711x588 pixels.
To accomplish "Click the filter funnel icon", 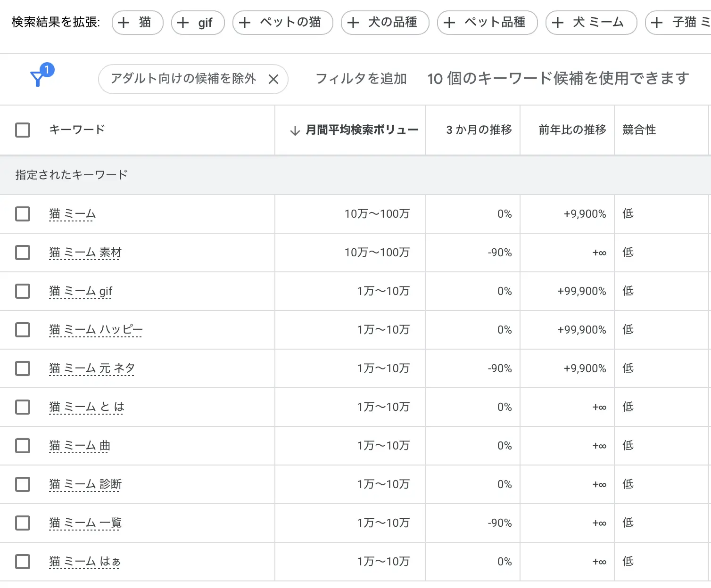I will [38, 78].
